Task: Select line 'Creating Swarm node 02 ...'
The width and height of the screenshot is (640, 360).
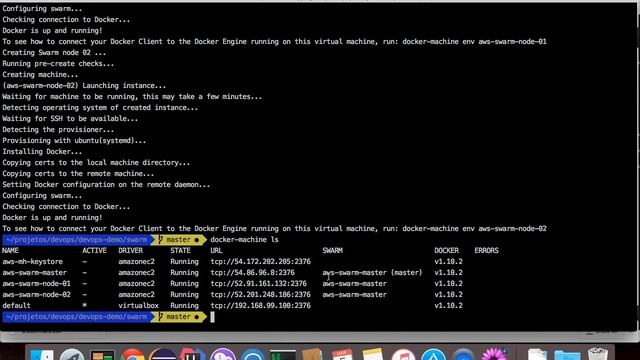Action: 54,53
